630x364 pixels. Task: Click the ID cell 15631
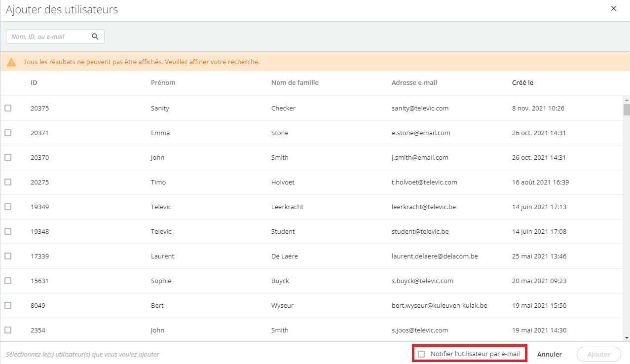pyautogui.click(x=39, y=281)
